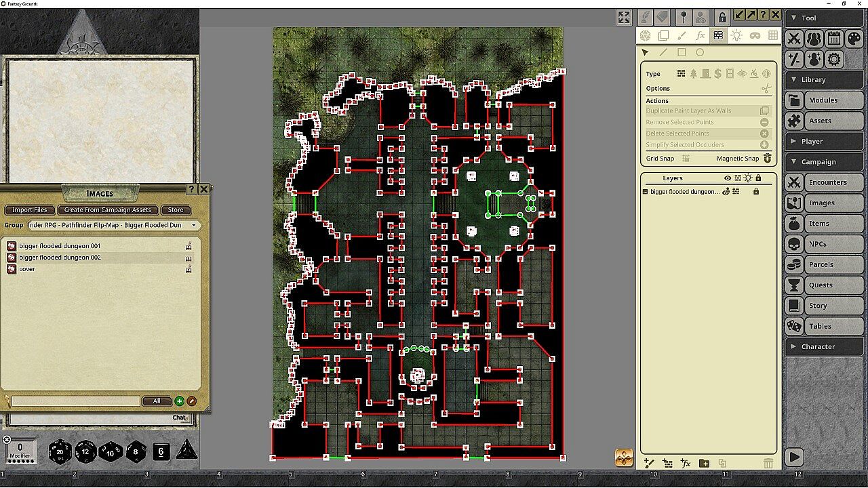
Task: Select the cover image entry
Action: tap(27, 269)
